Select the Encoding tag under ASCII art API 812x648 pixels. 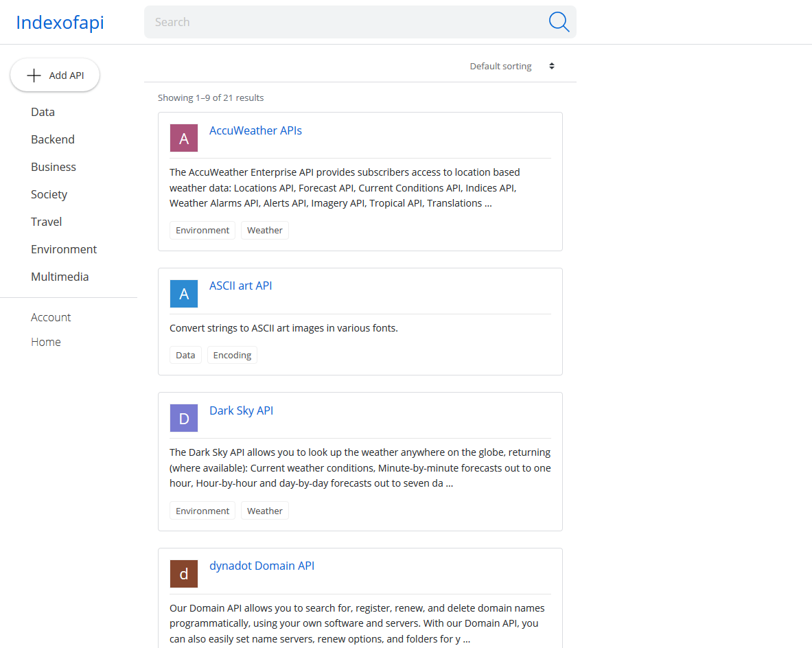[231, 355]
